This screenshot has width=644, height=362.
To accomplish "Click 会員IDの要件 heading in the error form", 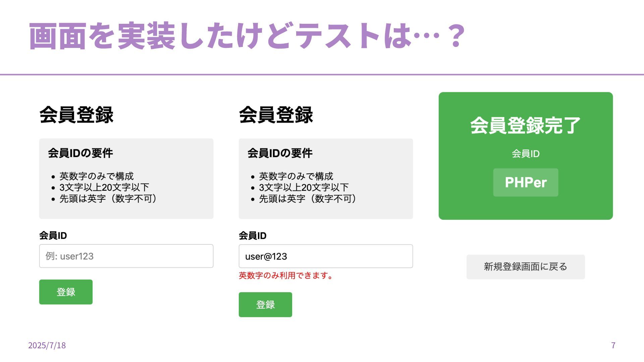I will (280, 153).
